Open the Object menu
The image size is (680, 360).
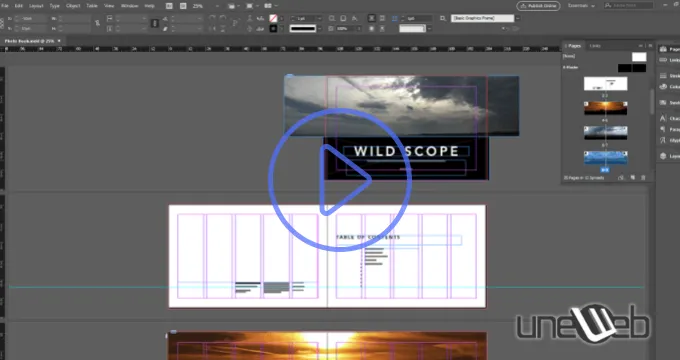click(x=73, y=6)
